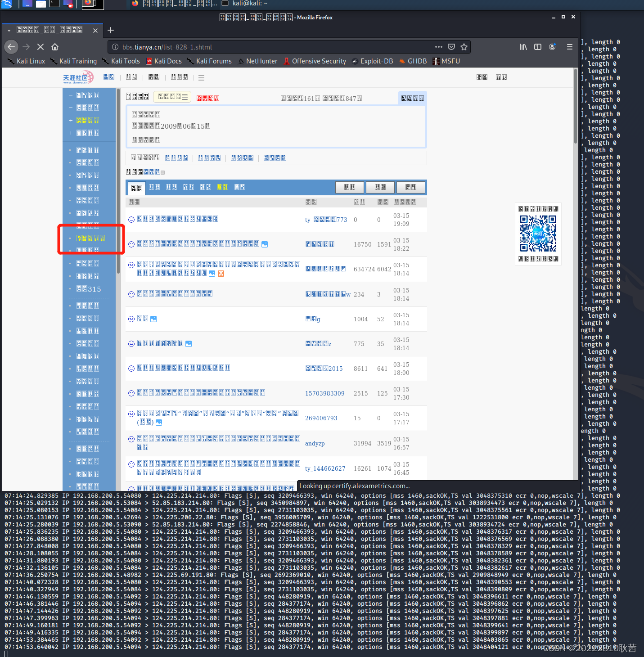Open the Kali Training bookmark

73,61
